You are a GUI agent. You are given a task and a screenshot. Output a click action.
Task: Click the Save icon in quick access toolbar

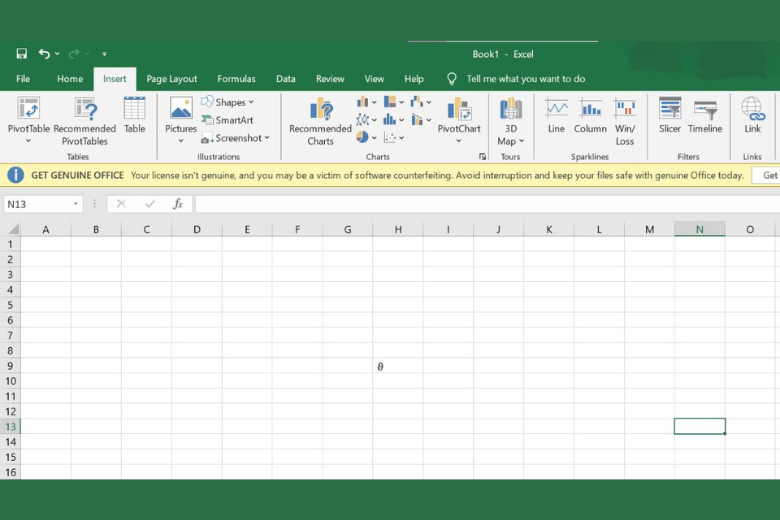21,54
